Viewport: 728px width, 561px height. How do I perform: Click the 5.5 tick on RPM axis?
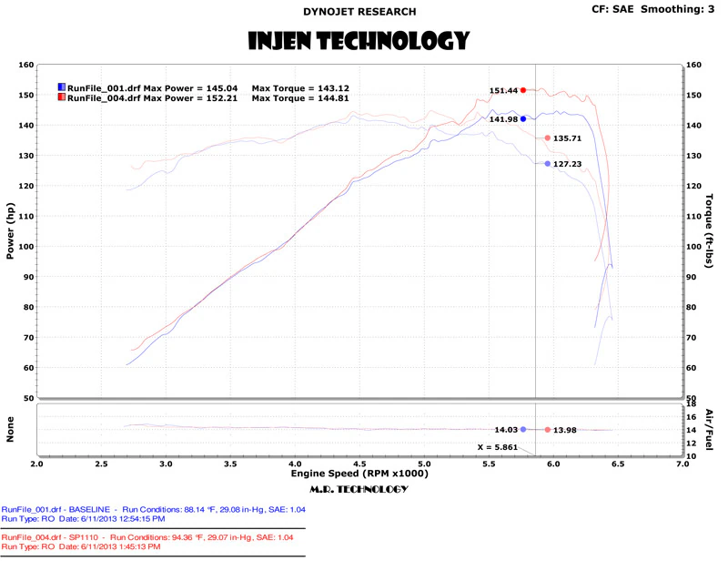[489, 464]
